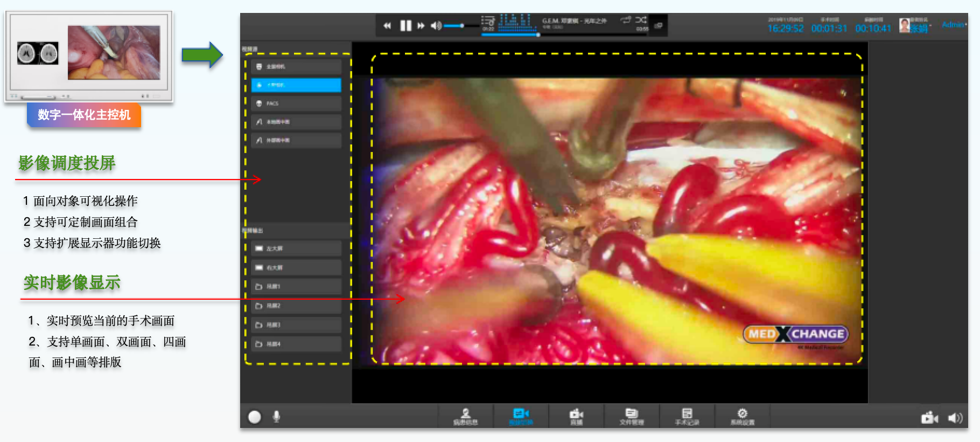Screen dimensions: 980x442
Task: Choose 左大屏 as video output
Action: [296, 248]
